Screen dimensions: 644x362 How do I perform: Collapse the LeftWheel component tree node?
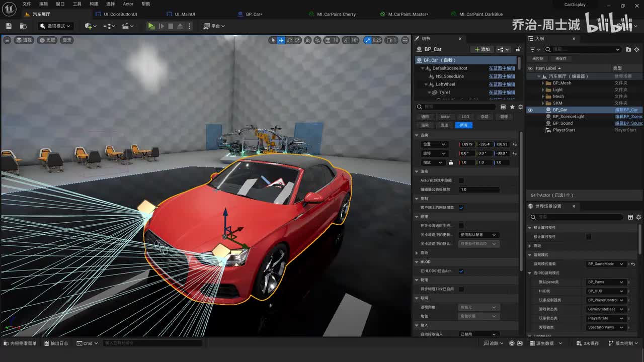click(426, 84)
